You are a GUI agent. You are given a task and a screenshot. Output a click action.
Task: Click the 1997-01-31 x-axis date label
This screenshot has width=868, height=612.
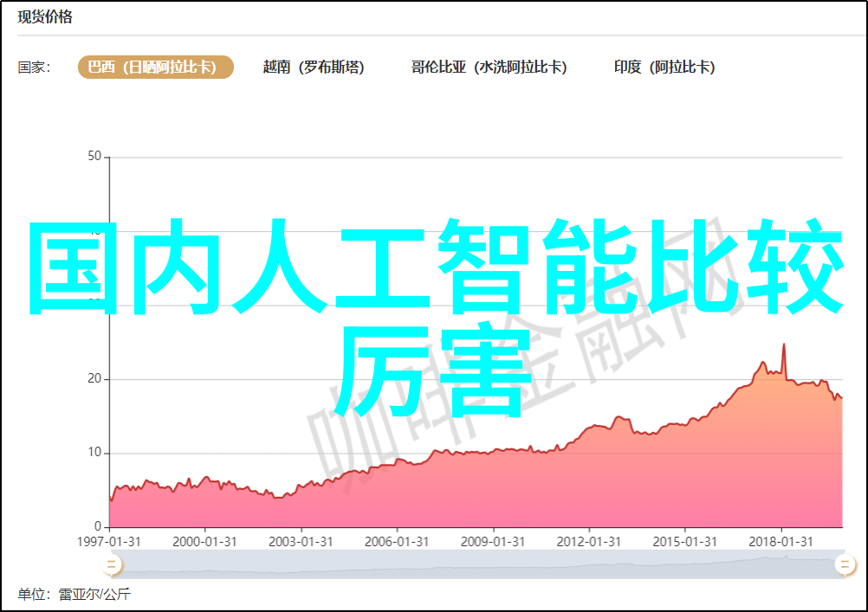click(110, 541)
